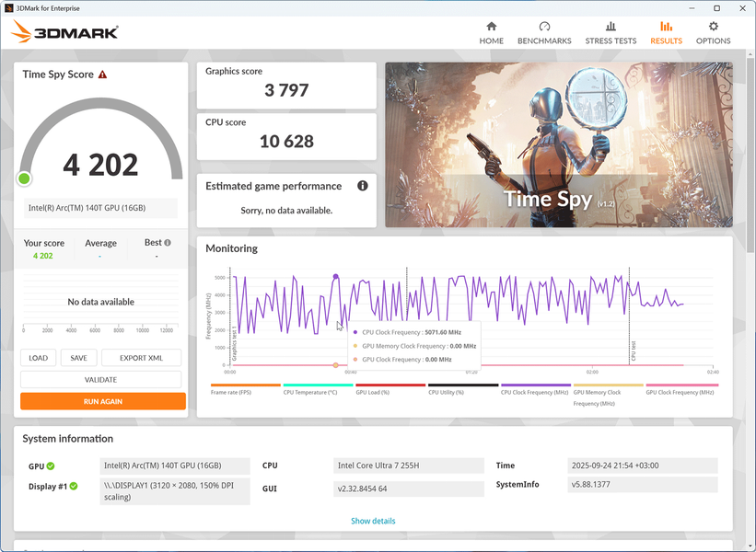Open the BENCHMARKS tab label
Screen dimensions: 756x552
click(x=544, y=41)
